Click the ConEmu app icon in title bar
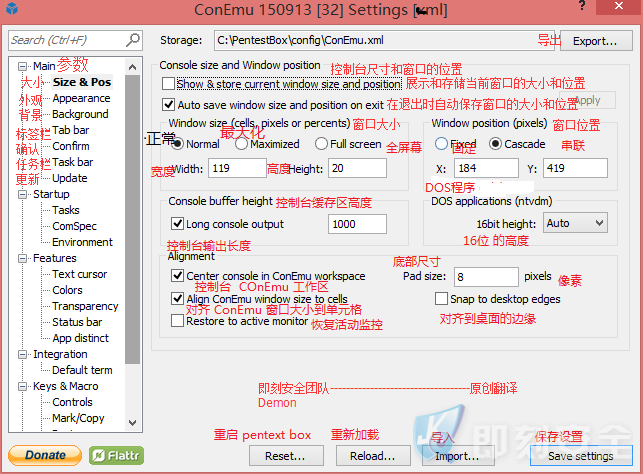This screenshot has height=474, width=643. (12, 8)
